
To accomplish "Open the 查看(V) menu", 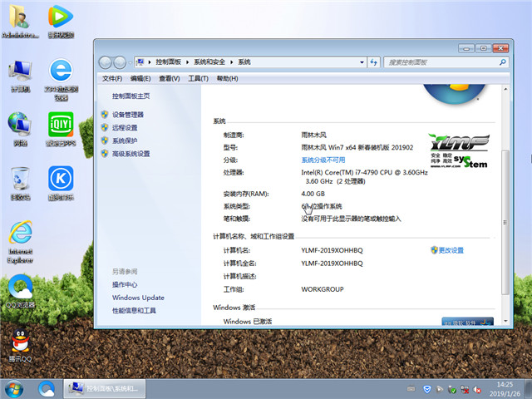I will point(170,78).
